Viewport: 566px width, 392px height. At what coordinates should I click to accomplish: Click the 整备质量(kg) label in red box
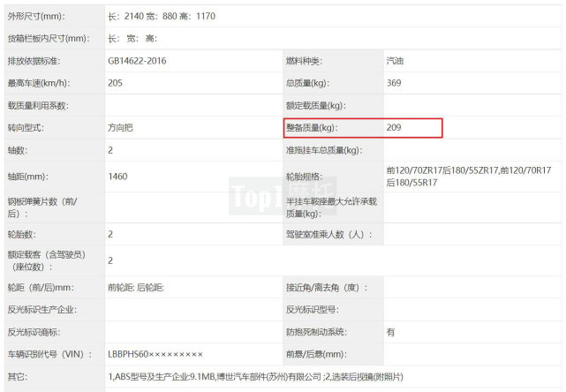[x=312, y=128]
